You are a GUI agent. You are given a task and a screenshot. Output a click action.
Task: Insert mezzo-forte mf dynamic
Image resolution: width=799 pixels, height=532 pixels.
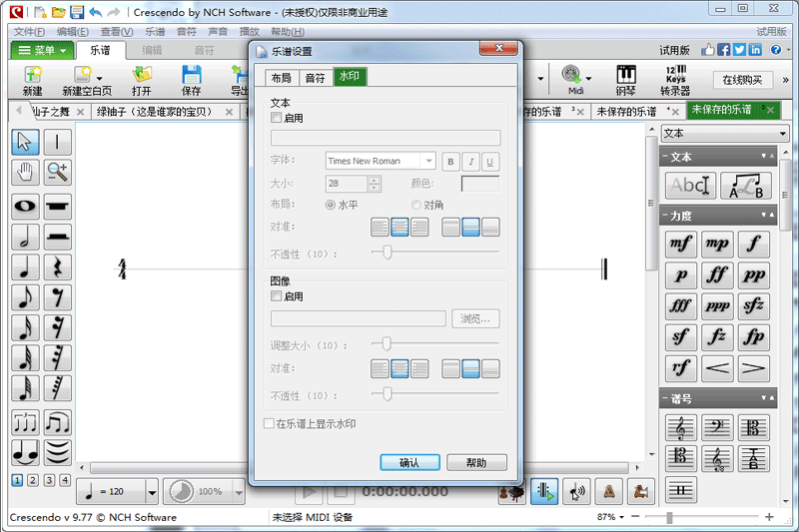[681, 244]
